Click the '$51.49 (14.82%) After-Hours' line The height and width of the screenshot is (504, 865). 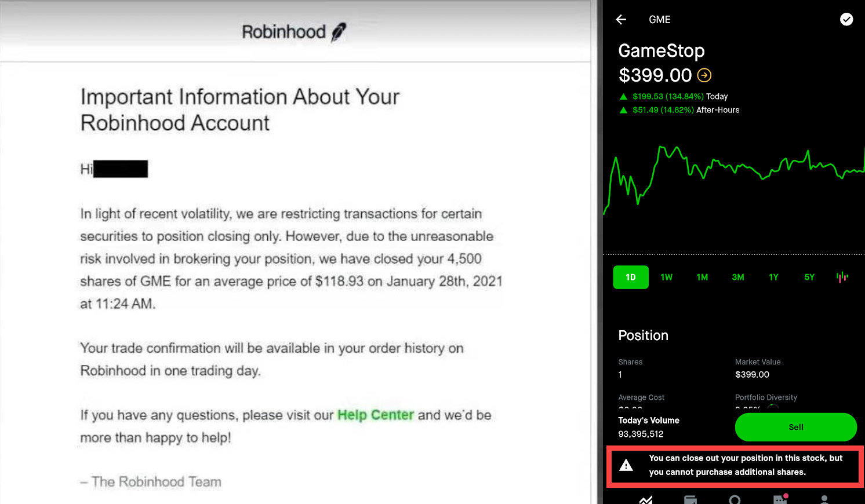[679, 110]
